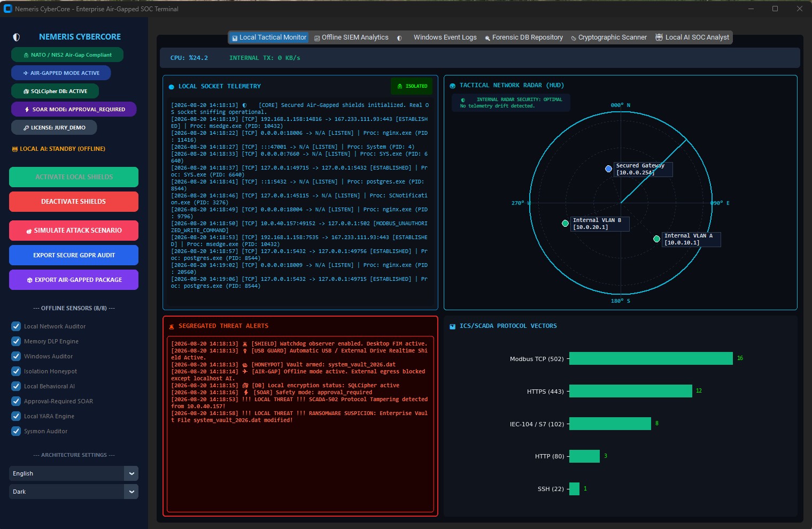Switch to Forensic DB Repository tab
This screenshot has height=529, width=812.
tap(524, 37)
